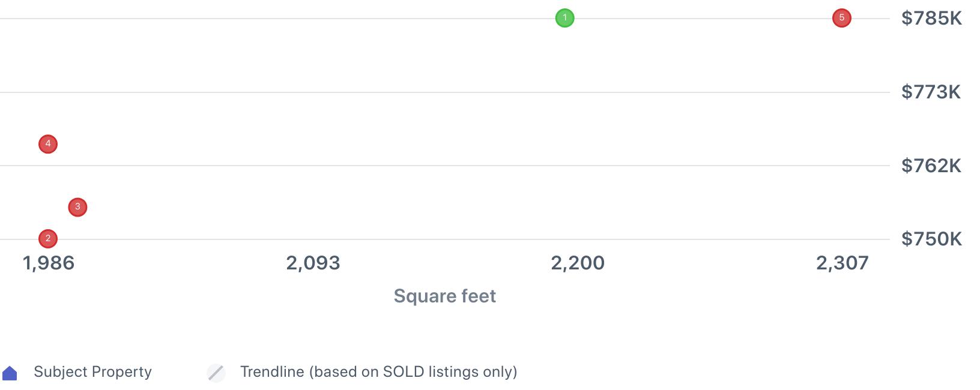Click the Trendline slash legend icon

(x=216, y=373)
